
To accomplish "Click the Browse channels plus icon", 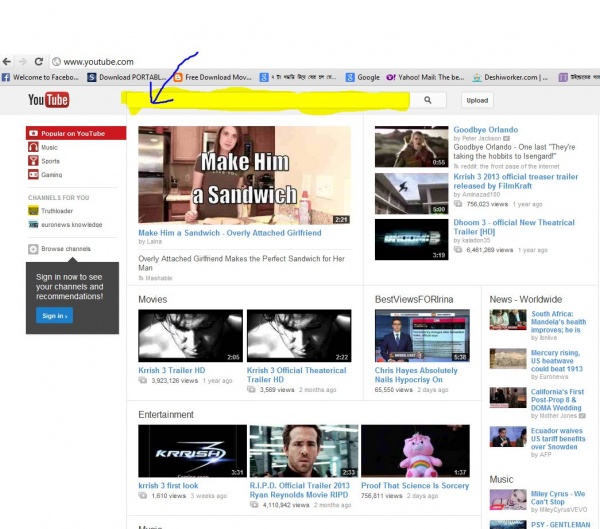I will pyautogui.click(x=33, y=249).
